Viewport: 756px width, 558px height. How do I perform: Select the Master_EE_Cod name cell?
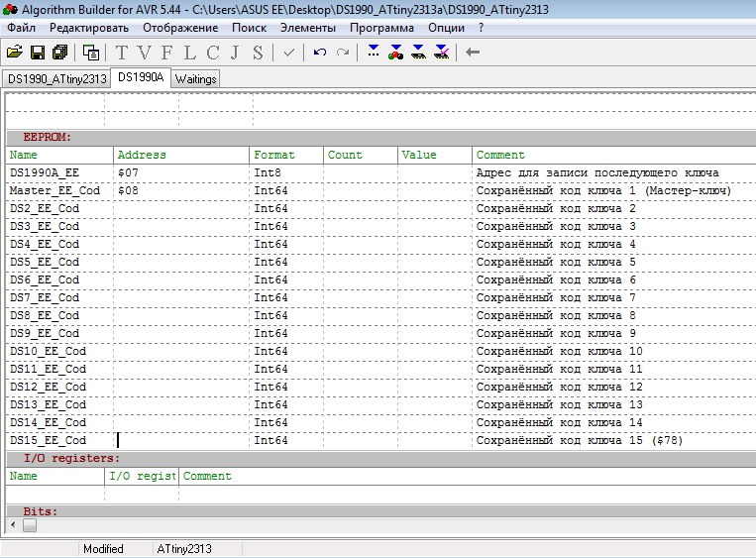pos(58,190)
